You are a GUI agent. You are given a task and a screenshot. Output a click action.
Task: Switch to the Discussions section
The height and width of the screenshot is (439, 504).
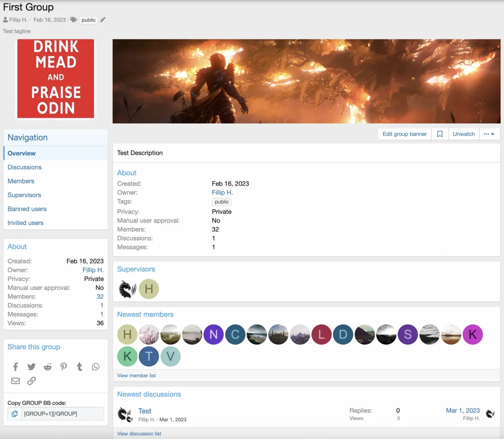(24, 167)
